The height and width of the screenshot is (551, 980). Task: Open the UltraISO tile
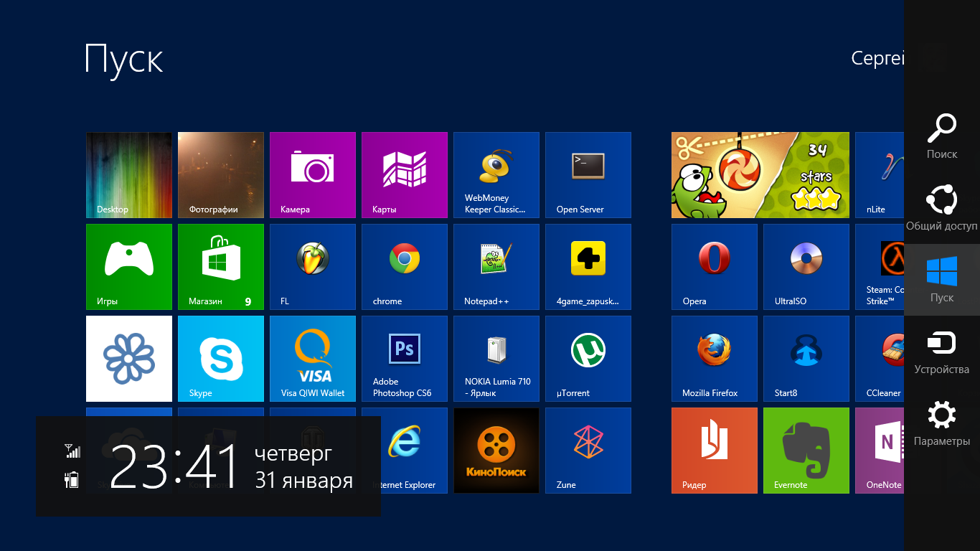[x=806, y=266]
